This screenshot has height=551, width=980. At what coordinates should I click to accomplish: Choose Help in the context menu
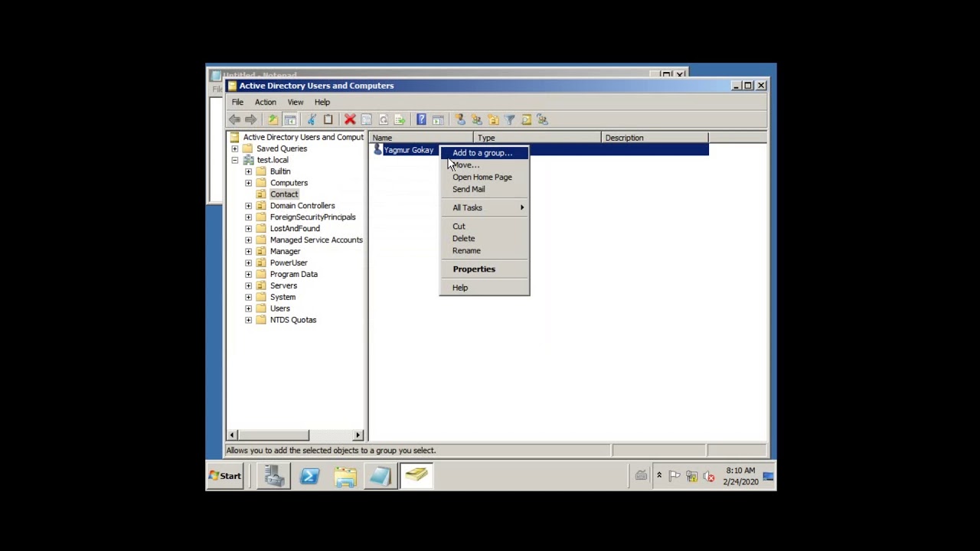click(484, 287)
